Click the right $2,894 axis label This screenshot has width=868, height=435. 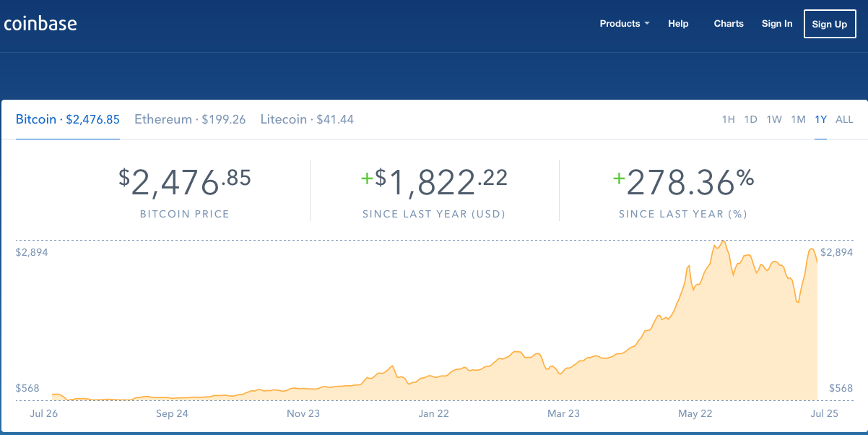837,252
